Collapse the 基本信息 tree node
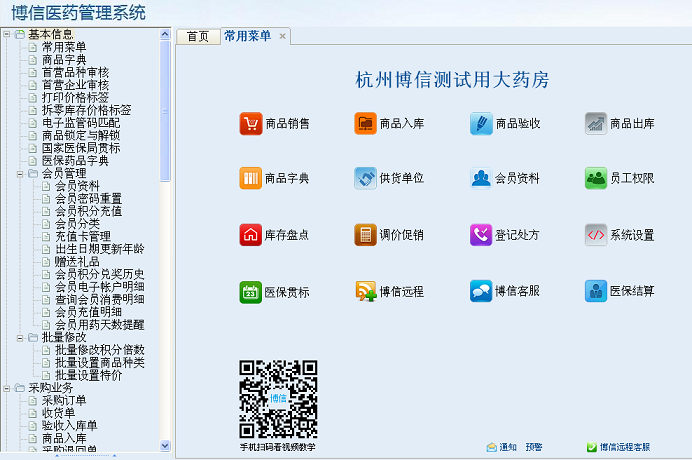Screen dimensions: 692x460 [x=7, y=35]
